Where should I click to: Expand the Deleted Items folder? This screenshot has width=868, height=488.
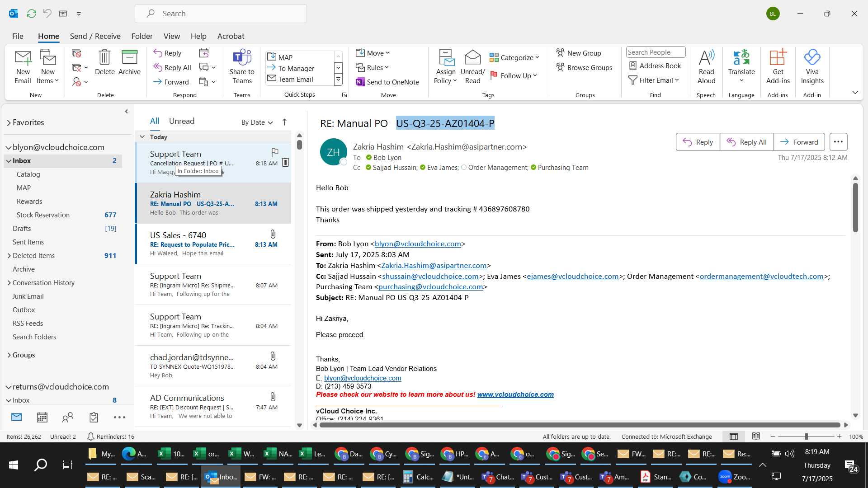click(9, 256)
